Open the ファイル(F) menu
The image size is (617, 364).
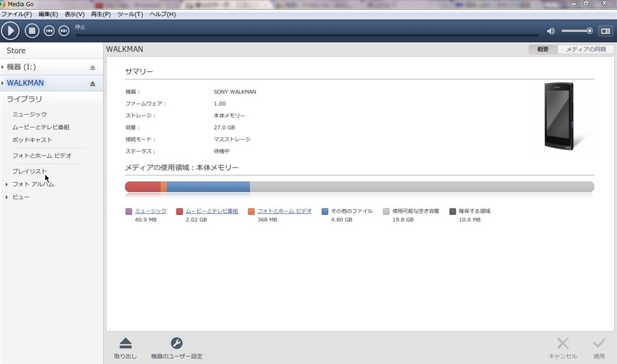tap(16, 14)
